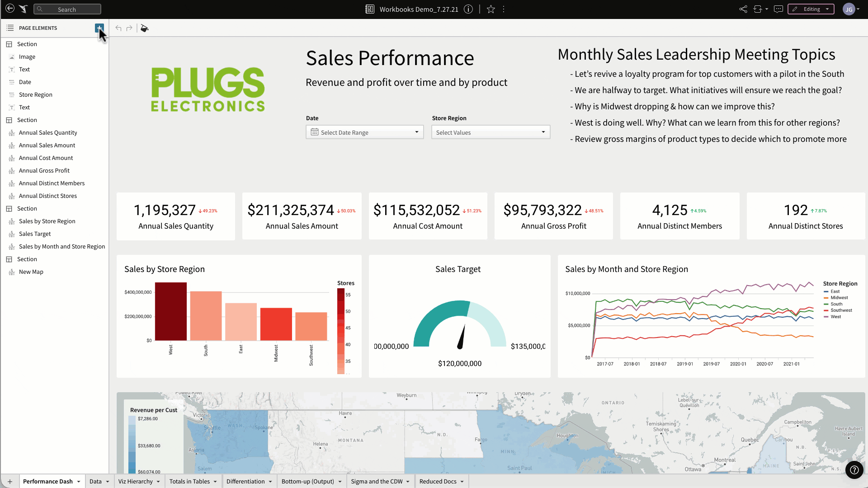Open Viz Hierarchy tab dropdown arrow
This screenshot has width=868, height=488.
pos(158,482)
